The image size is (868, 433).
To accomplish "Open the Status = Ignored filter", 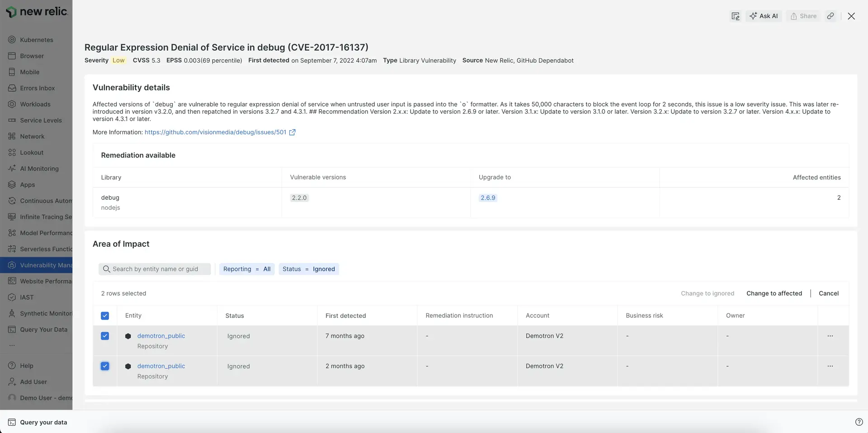I will click(x=309, y=269).
